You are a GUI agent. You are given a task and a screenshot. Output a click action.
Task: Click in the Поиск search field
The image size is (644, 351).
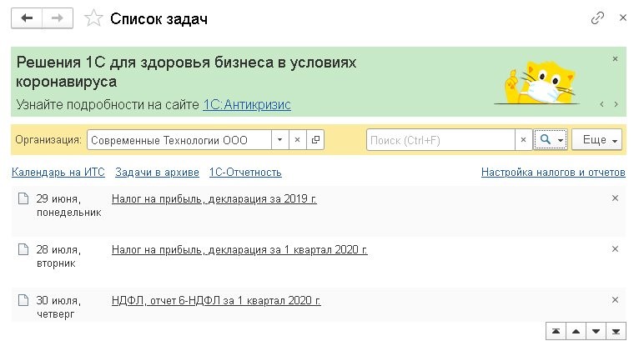[440, 140]
